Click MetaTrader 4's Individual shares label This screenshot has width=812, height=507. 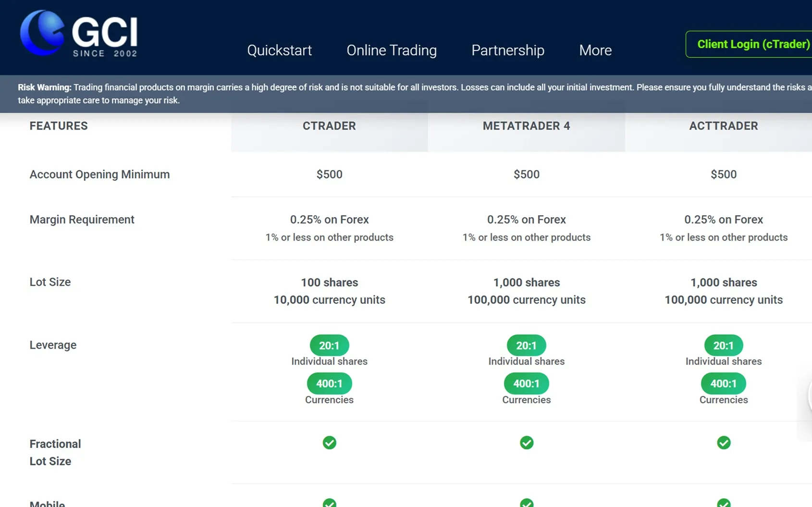[x=527, y=361]
